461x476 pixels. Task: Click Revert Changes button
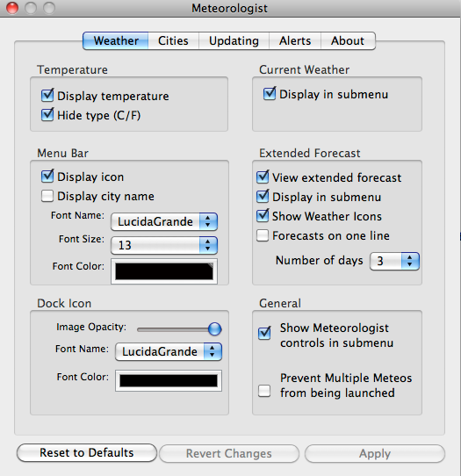click(x=229, y=453)
